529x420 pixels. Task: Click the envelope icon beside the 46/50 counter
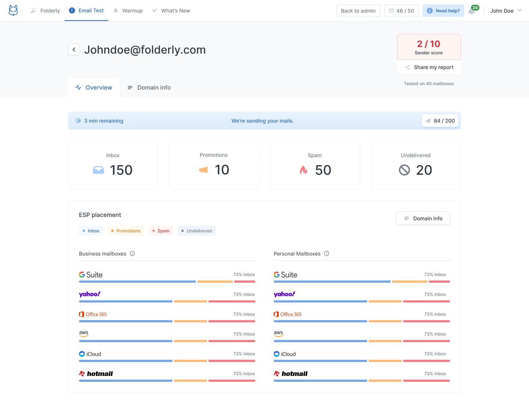[391, 10]
